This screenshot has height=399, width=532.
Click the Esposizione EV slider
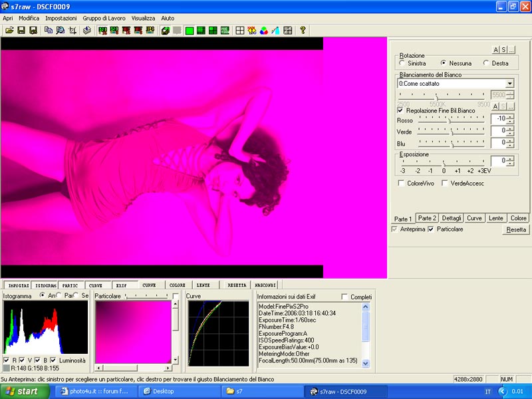tap(444, 162)
